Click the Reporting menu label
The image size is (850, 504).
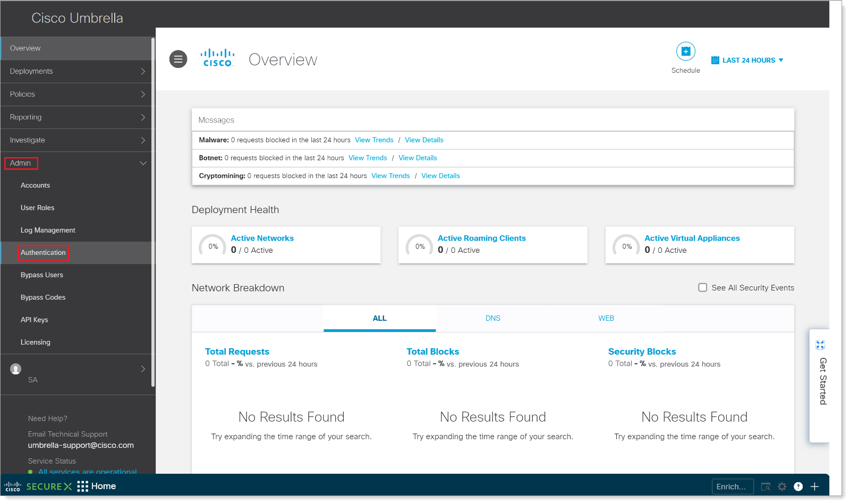(25, 117)
